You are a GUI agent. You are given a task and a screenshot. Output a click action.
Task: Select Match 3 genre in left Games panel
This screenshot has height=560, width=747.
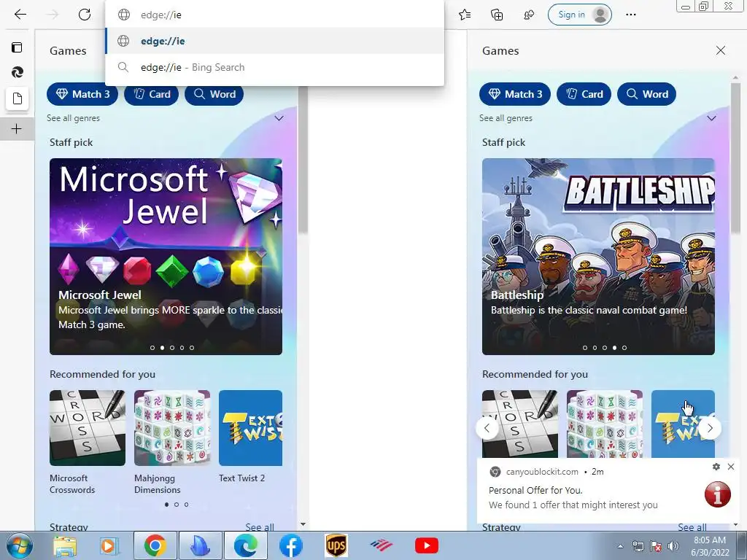pos(83,94)
